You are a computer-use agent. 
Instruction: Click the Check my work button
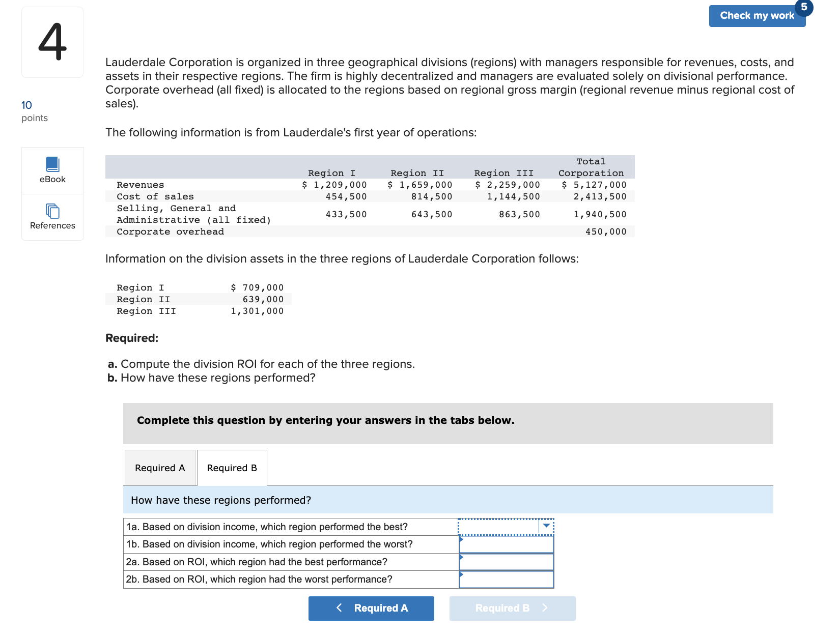click(757, 16)
